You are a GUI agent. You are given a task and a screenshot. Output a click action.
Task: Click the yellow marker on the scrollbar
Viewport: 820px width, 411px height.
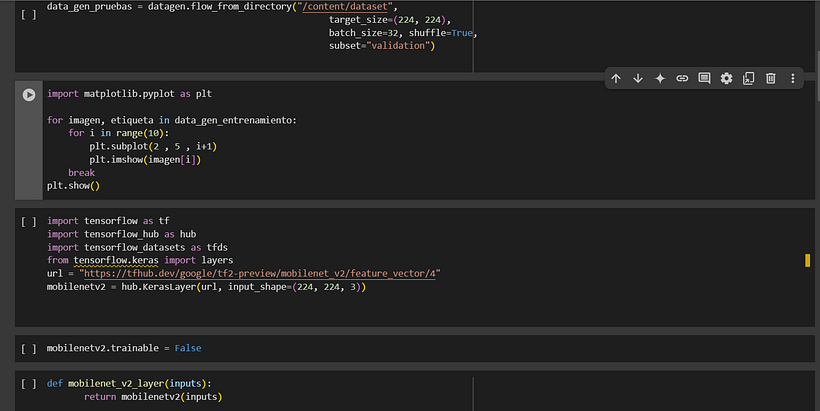point(807,261)
